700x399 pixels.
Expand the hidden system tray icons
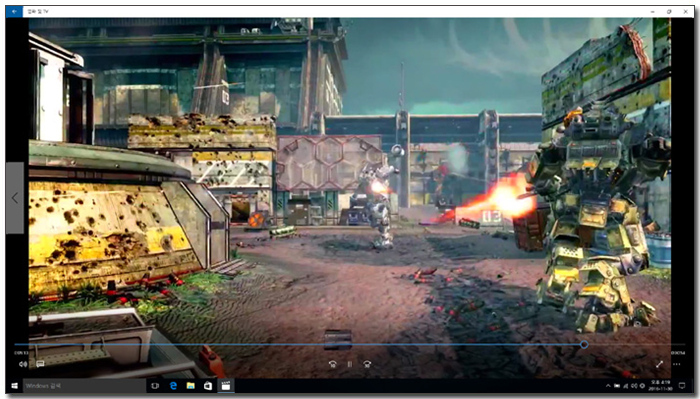tap(608, 386)
